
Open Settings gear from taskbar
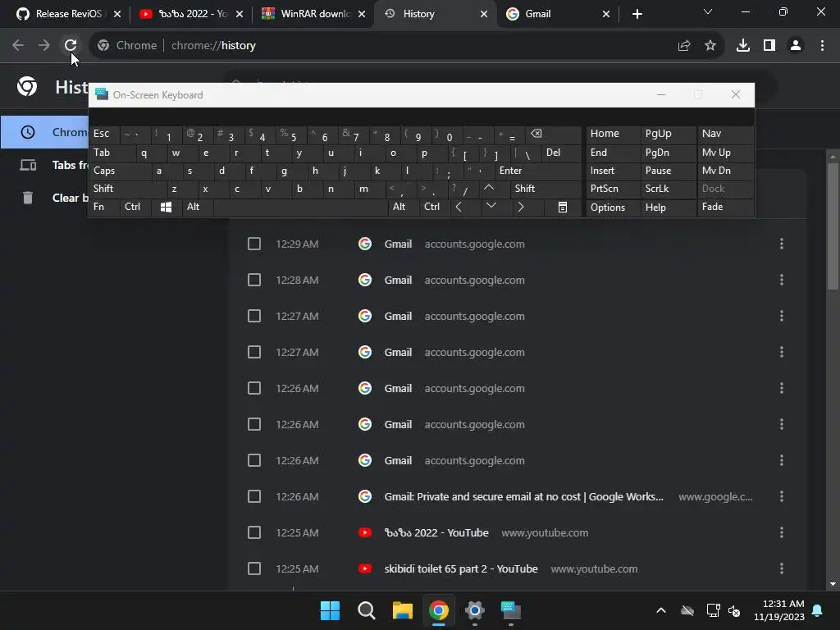475,610
